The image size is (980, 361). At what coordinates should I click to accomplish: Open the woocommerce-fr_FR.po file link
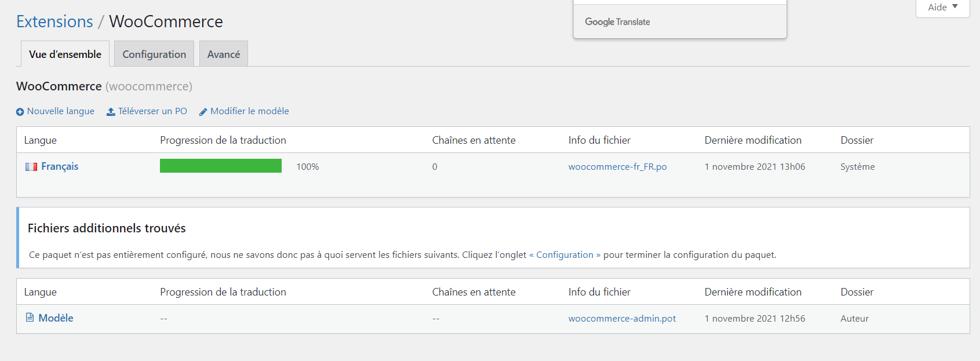point(617,167)
